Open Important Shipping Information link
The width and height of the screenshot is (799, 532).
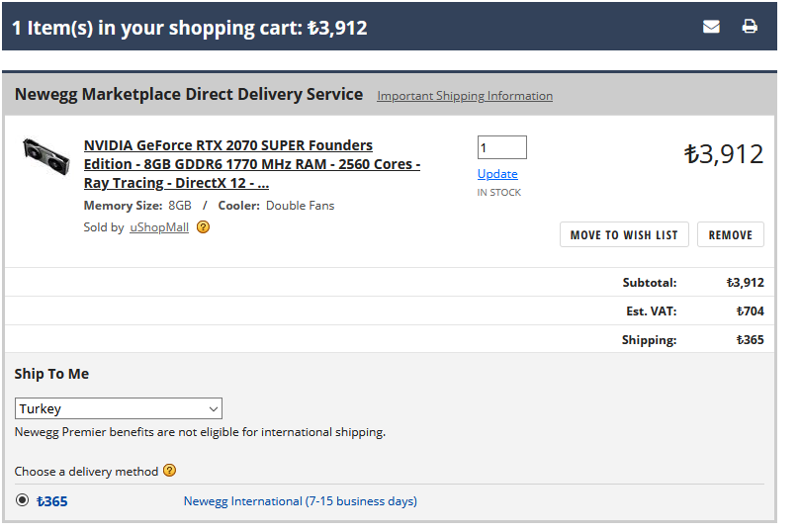(464, 96)
